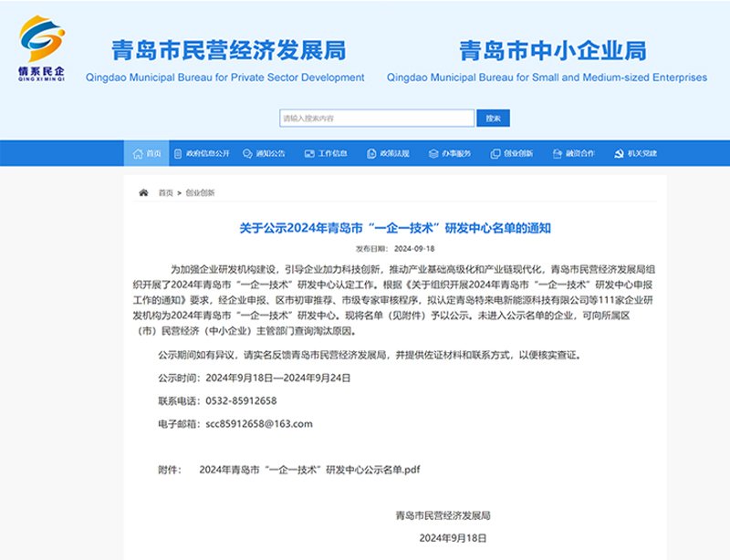Click 创业创新 in the breadcrumb
Screen dimensions: 730x560
[x=200, y=192]
